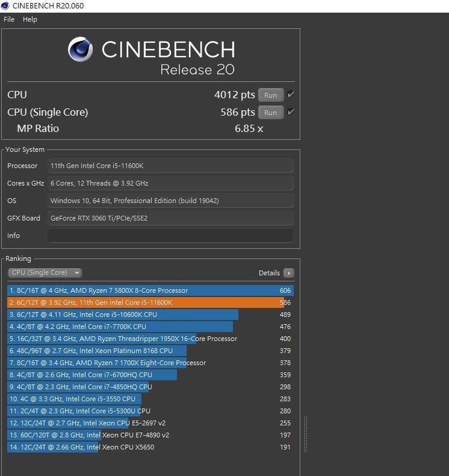Click the Cinebench title bar app icon
This screenshot has height=476, width=449.
point(6,6)
